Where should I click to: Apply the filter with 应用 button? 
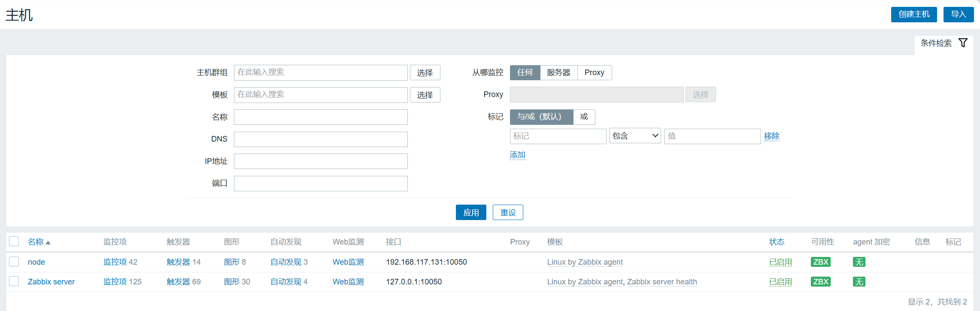point(471,212)
